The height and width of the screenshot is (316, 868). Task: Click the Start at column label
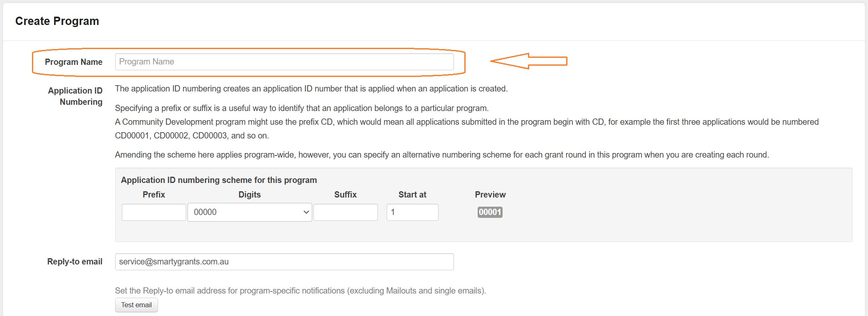[x=412, y=195]
